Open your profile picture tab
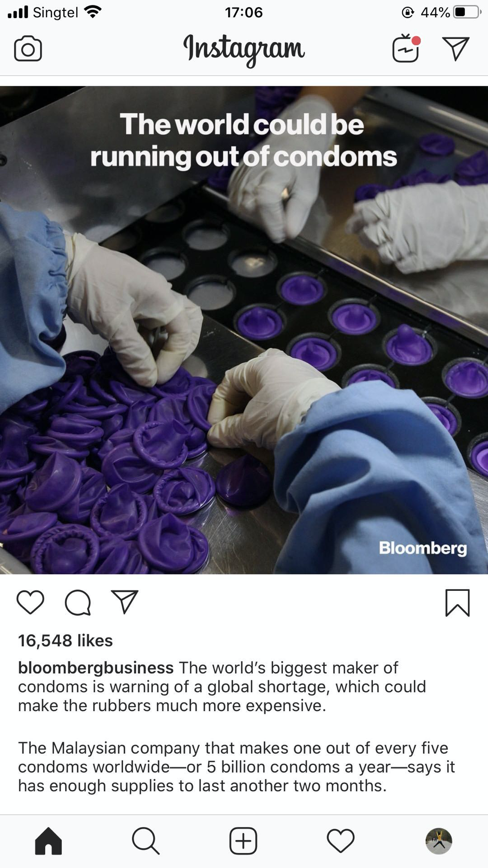 (x=439, y=841)
